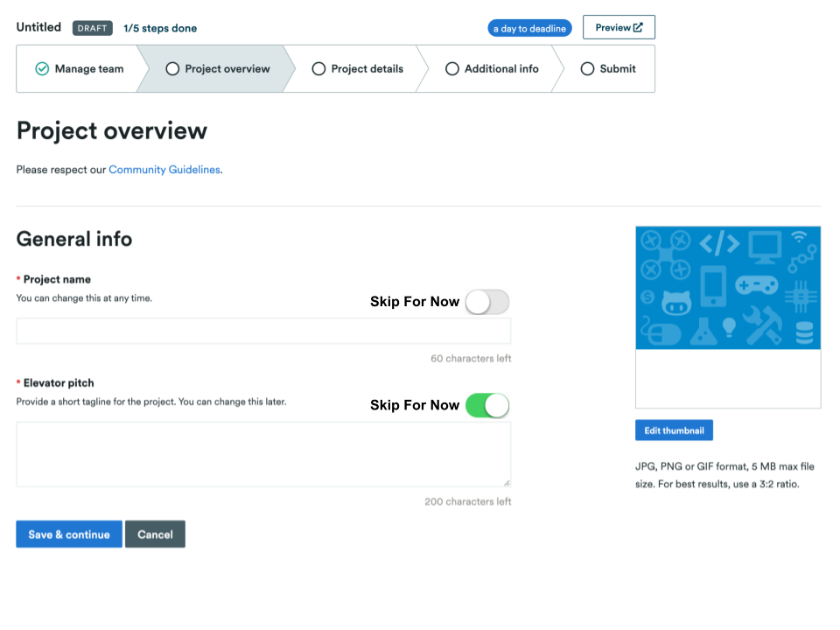This screenshot has width=840, height=630.
Task: Click the Submit step circle icon
Action: point(588,69)
